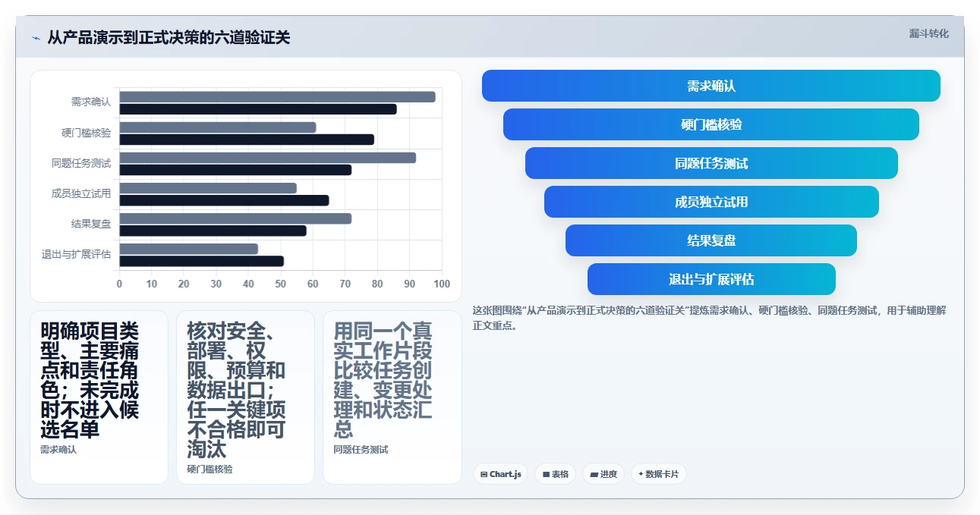The image size is (980, 515).
Task: Click the 表格 chip
Action: (555, 474)
